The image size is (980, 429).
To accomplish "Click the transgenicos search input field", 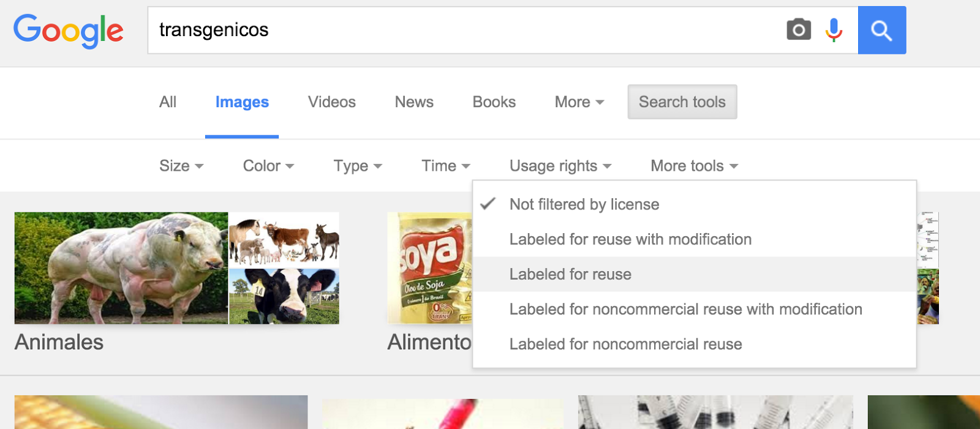I will (x=466, y=30).
